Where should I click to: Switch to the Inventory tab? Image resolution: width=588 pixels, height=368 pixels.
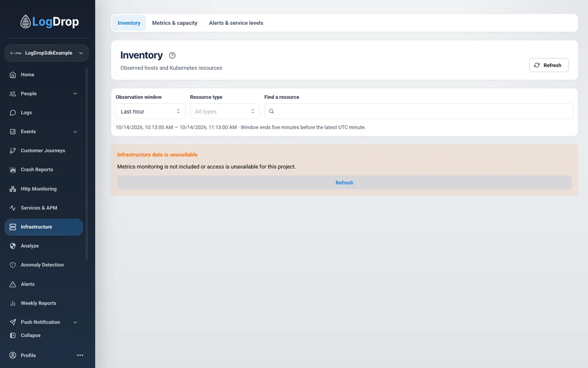(x=129, y=23)
